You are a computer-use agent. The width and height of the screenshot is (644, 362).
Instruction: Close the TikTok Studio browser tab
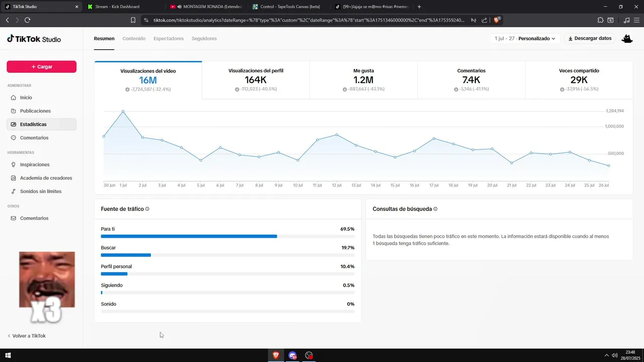77,7
